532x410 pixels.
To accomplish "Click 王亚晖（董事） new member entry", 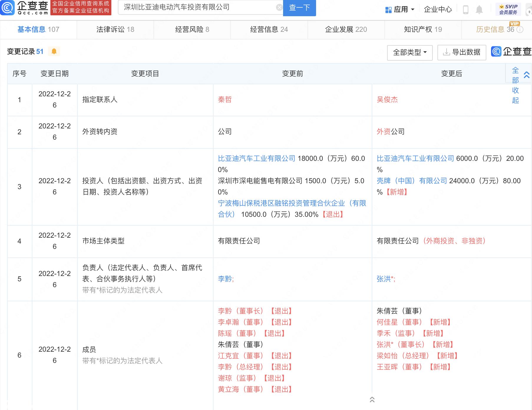I will point(414,367).
